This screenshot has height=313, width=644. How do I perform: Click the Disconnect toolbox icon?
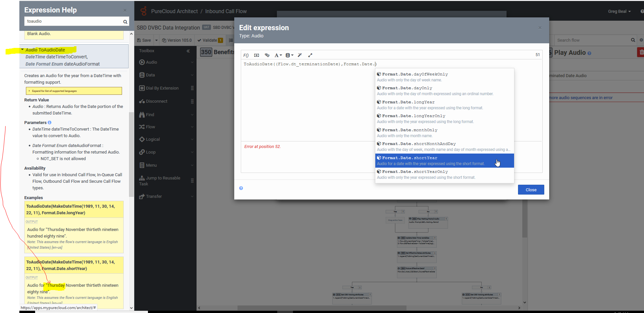(x=141, y=101)
